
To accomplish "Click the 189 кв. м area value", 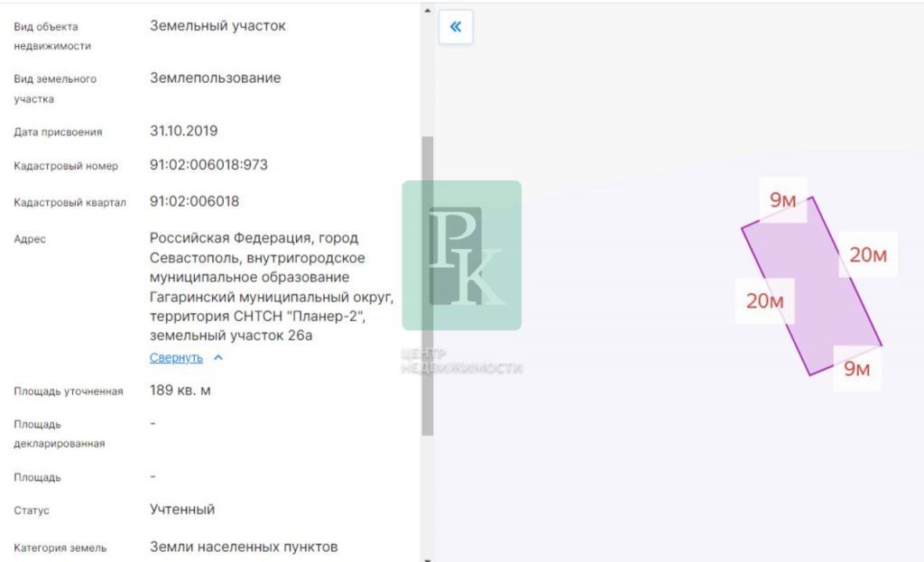I will [180, 391].
